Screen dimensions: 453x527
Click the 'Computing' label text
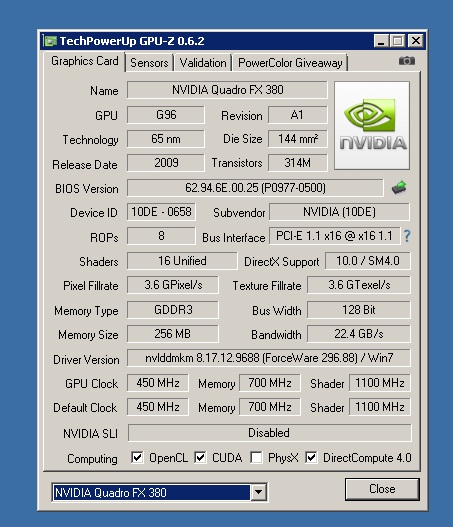(92, 459)
